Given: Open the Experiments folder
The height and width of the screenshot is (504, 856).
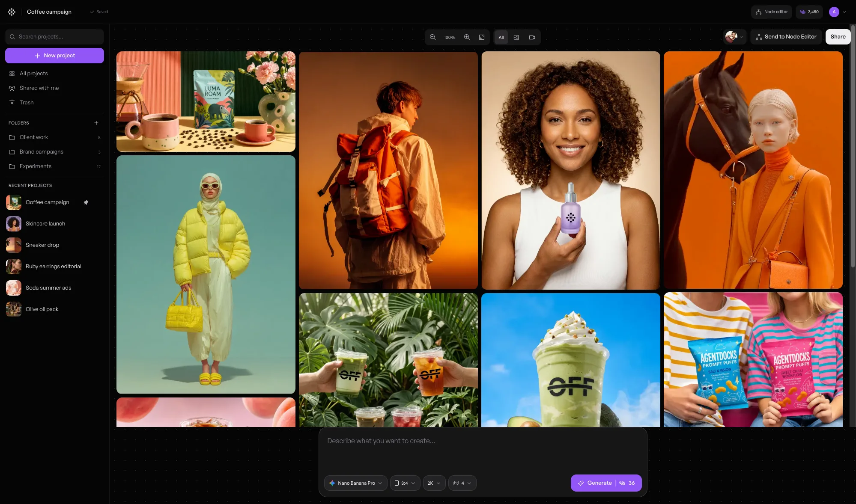Looking at the screenshot, I should [x=54, y=166].
